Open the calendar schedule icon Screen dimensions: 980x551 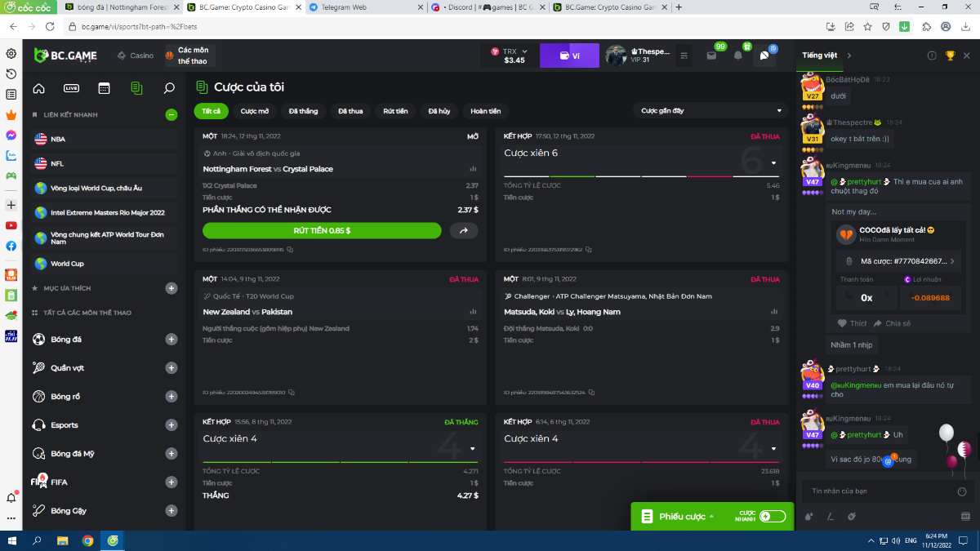point(104,88)
